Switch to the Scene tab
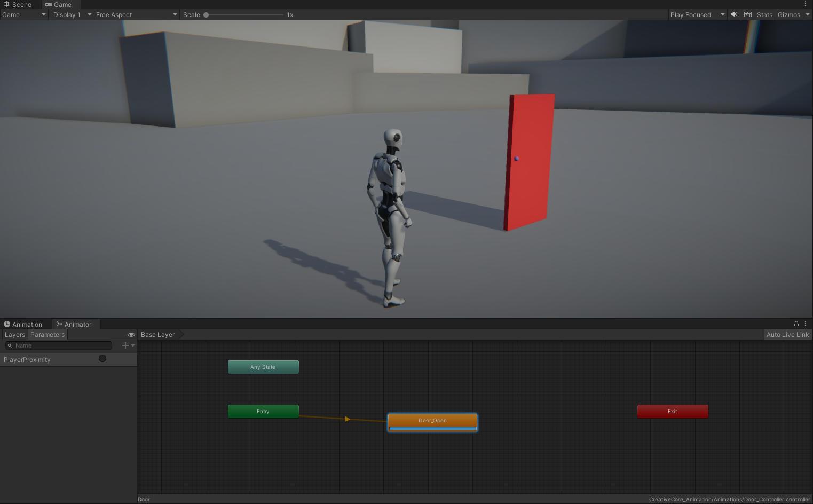The image size is (813, 504). [18, 4]
